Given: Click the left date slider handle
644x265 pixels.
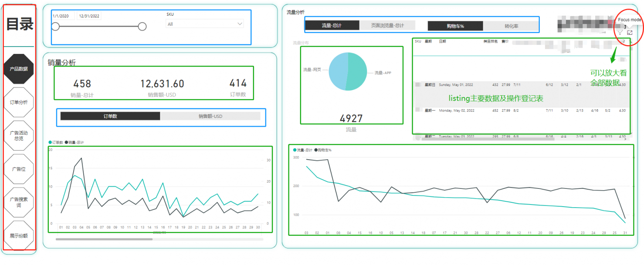Looking at the screenshot, I should click(x=55, y=27).
